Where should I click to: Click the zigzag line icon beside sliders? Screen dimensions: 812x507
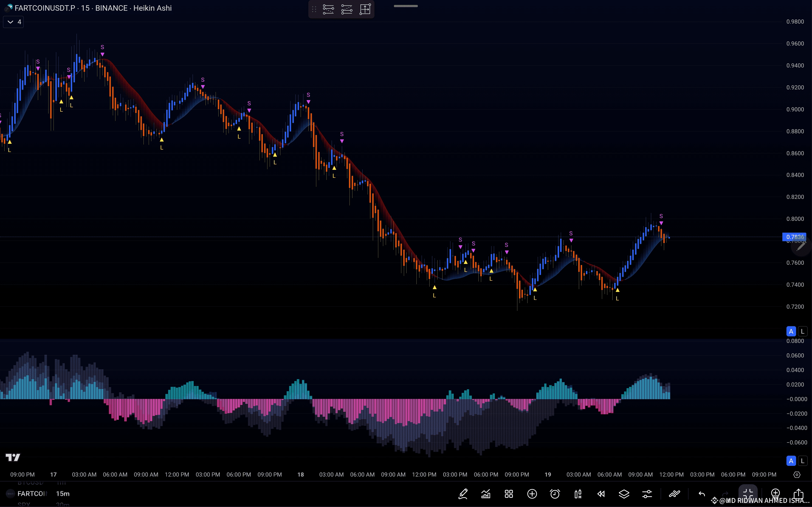tap(675, 494)
